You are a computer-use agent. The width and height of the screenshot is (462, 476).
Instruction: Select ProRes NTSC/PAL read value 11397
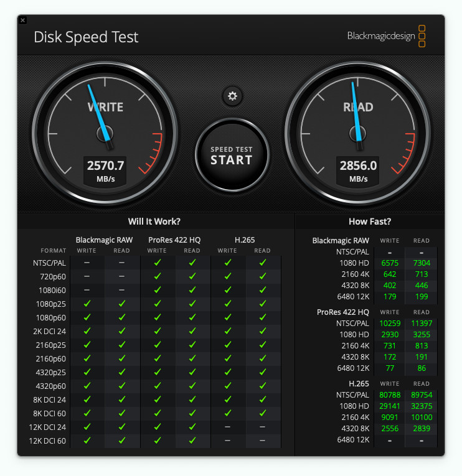click(x=422, y=324)
